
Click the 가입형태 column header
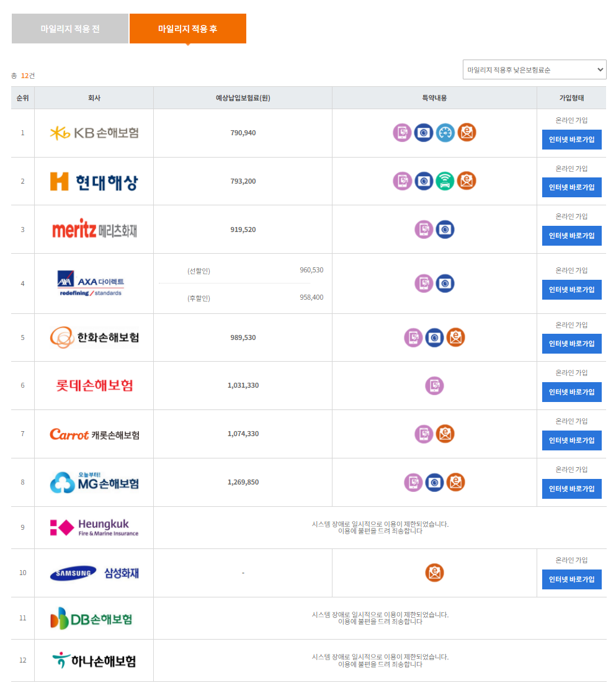click(x=572, y=98)
